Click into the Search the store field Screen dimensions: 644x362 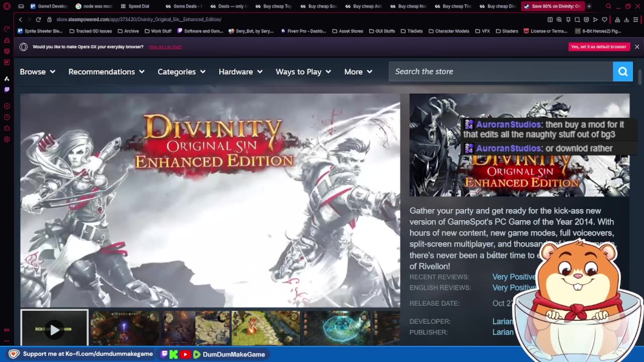pyautogui.click(x=501, y=71)
